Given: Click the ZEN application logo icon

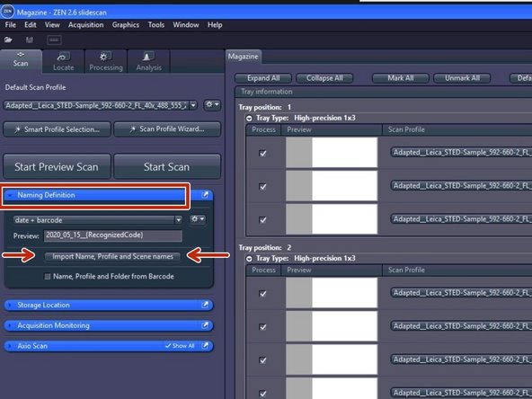Looking at the screenshot, I should (7, 12).
